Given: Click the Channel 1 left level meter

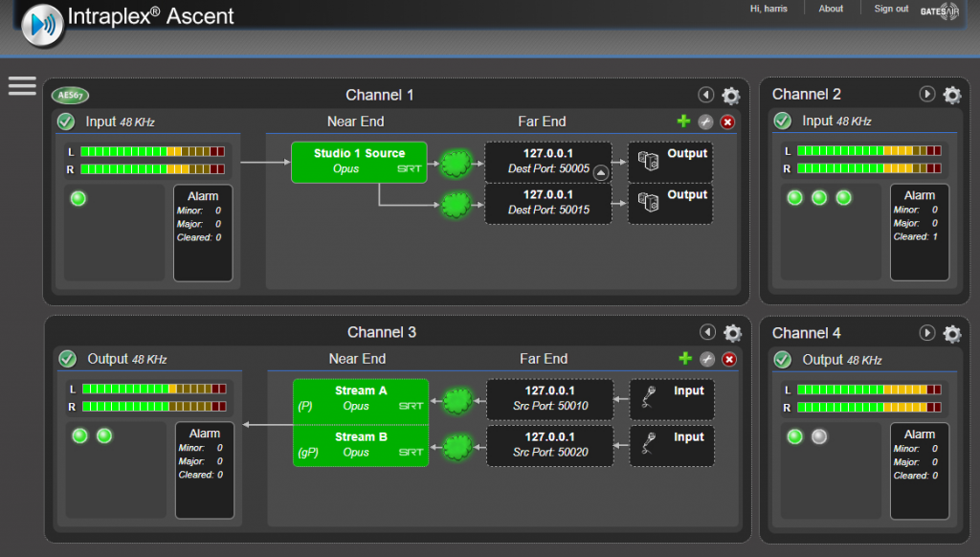Looking at the screenshot, I should click(152, 151).
